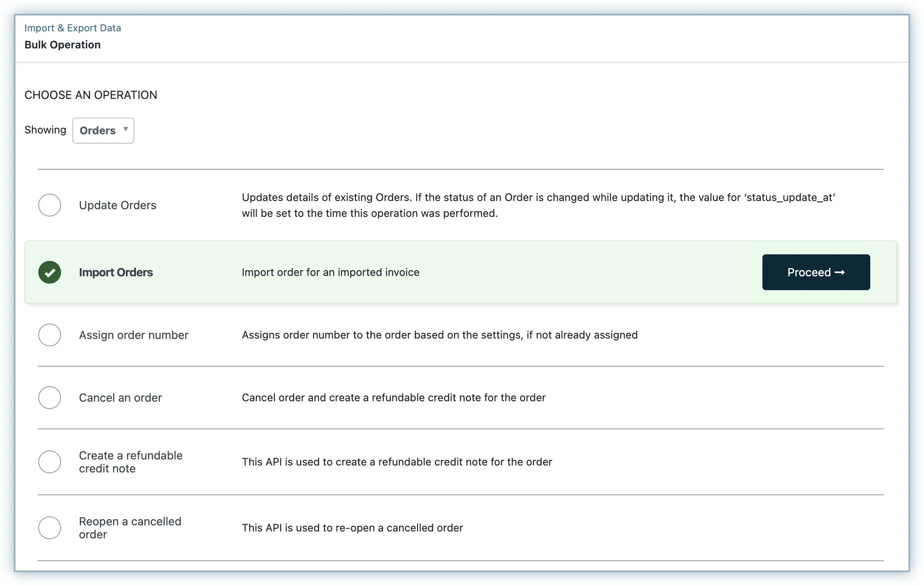
Task: Click the Cancel an order label
Action: click(x=120, y=398)
